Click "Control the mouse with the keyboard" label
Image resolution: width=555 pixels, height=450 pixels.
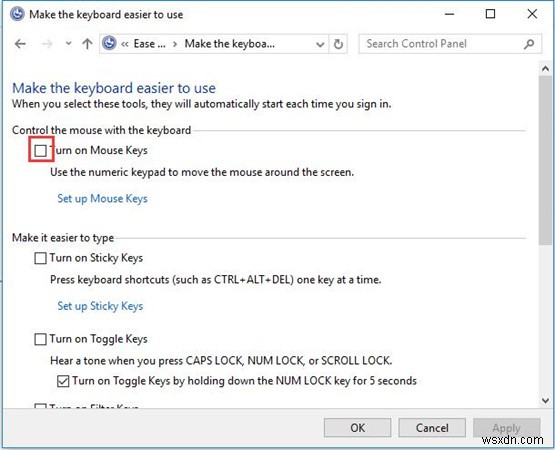coord(102,130)
